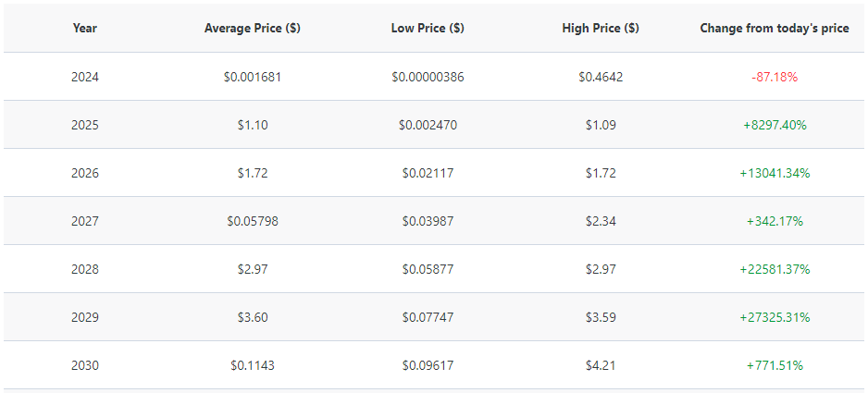Screen dimensions: 868x393
Task: Select the Change from today's price header
Action: [x=774, y=29]
